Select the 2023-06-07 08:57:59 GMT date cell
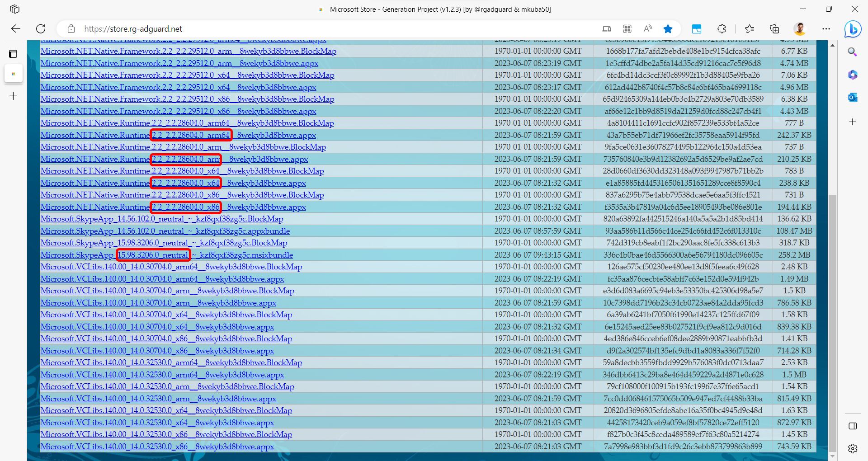 [538, 231]
